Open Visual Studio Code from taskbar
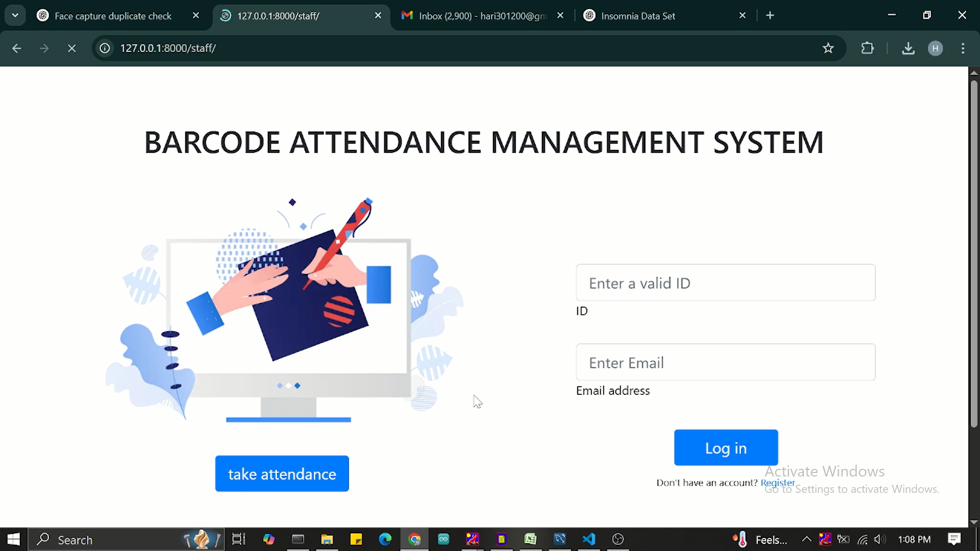 tap(589, 539)
